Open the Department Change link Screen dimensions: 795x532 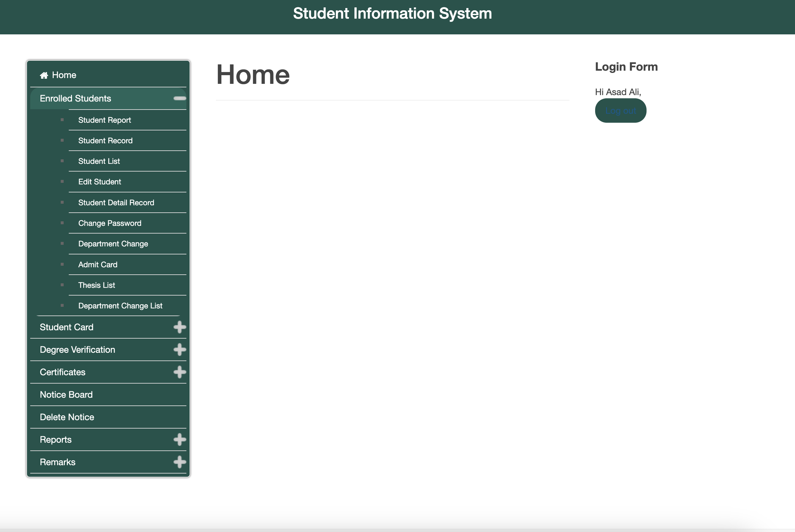[x=127, y=244]
